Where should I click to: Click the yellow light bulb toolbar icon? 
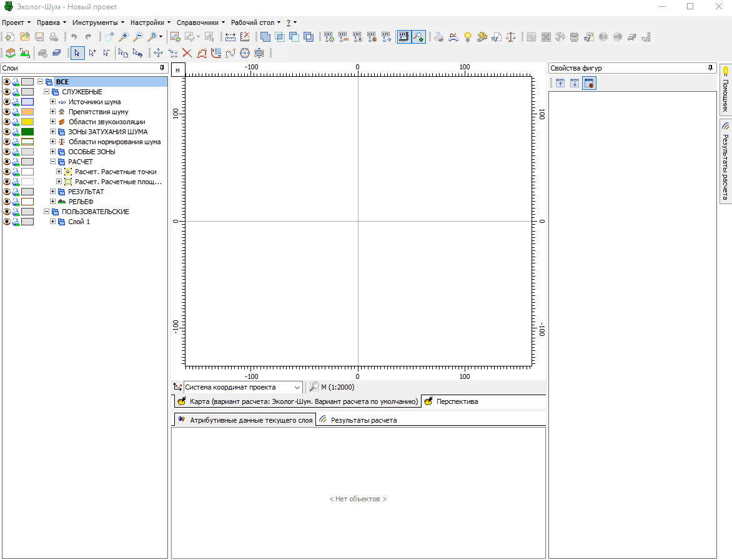click(467, 37)
